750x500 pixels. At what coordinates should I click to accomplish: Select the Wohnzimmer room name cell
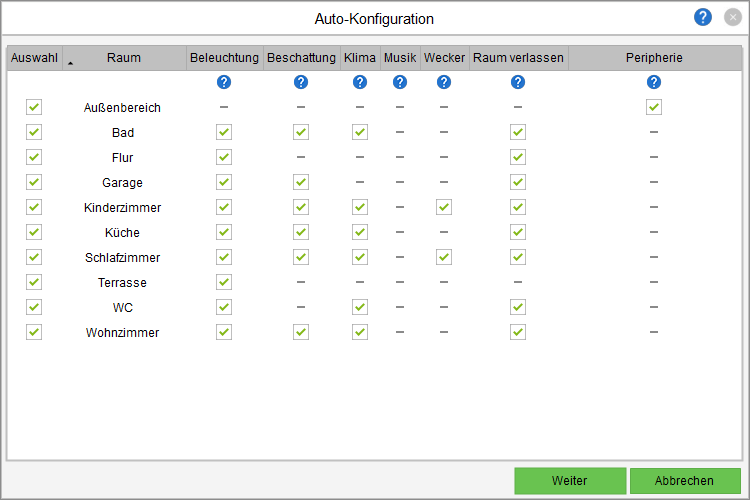point(124,332)
